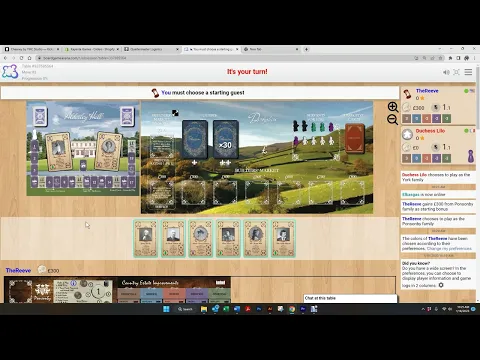Click TheReeve's brown resource counter square

pos(406,118)
